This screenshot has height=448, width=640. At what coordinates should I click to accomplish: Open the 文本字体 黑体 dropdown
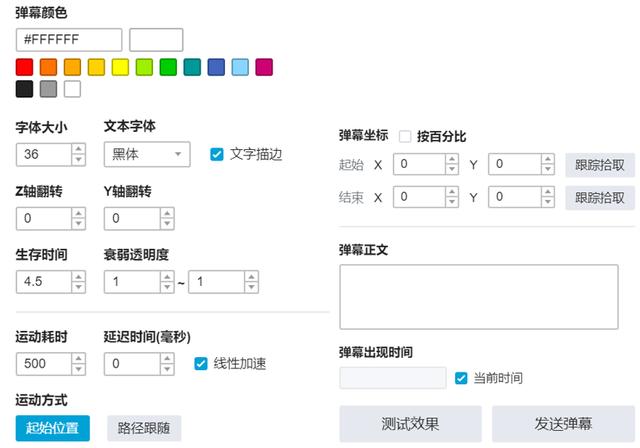[x=146, y=154]
